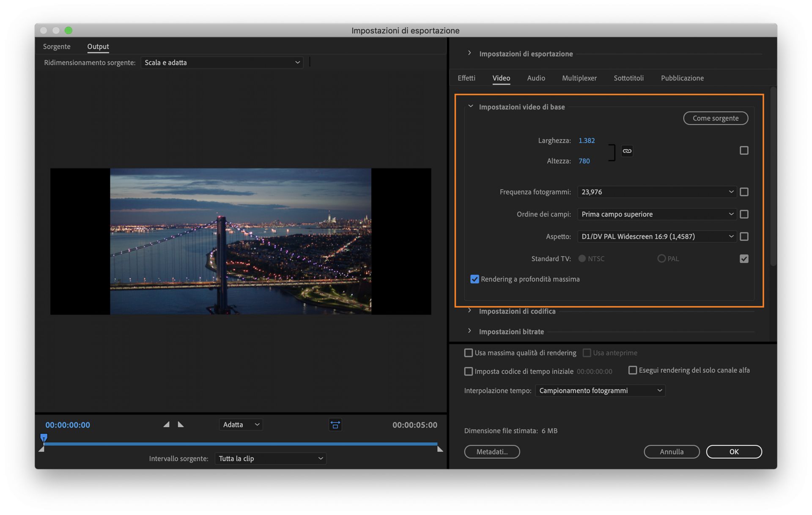Click the green macOS zoom window button
Screen dimensions: 812x515
click(x=69, y=30)
